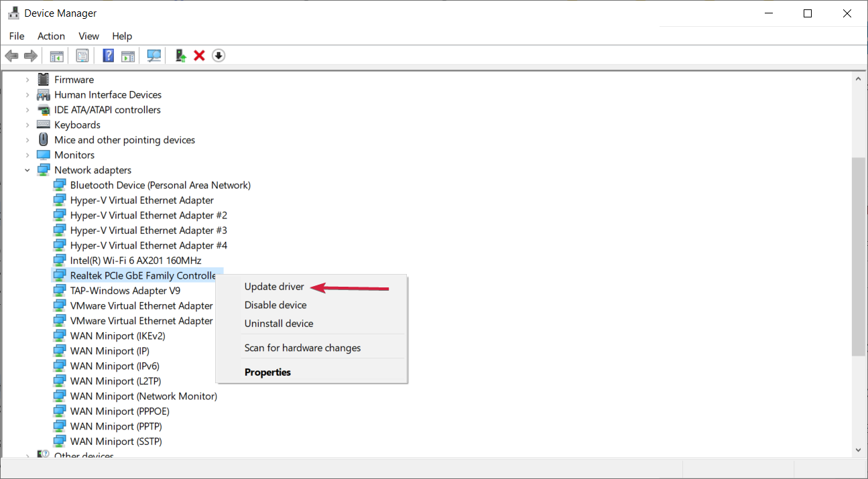Click the Mice and other pointing devices icon

point(44,140)
